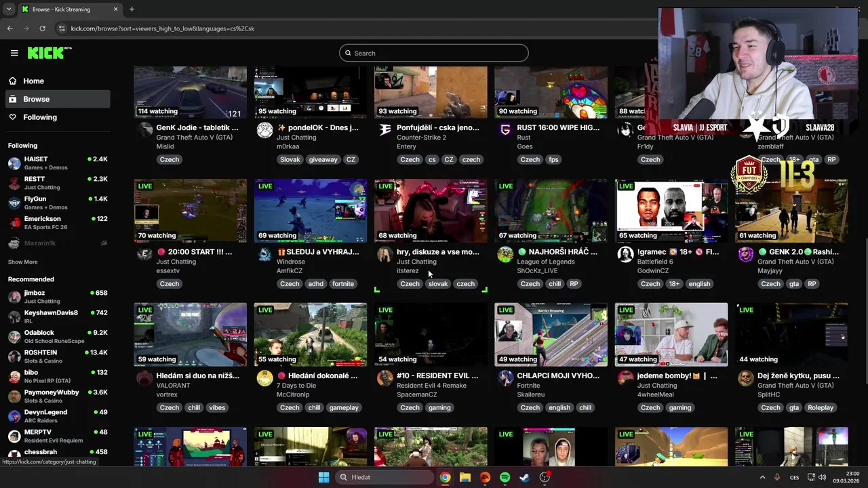Click MERPTV avatar icon
This screenshot has height=488, width=868.
(14, 436)
